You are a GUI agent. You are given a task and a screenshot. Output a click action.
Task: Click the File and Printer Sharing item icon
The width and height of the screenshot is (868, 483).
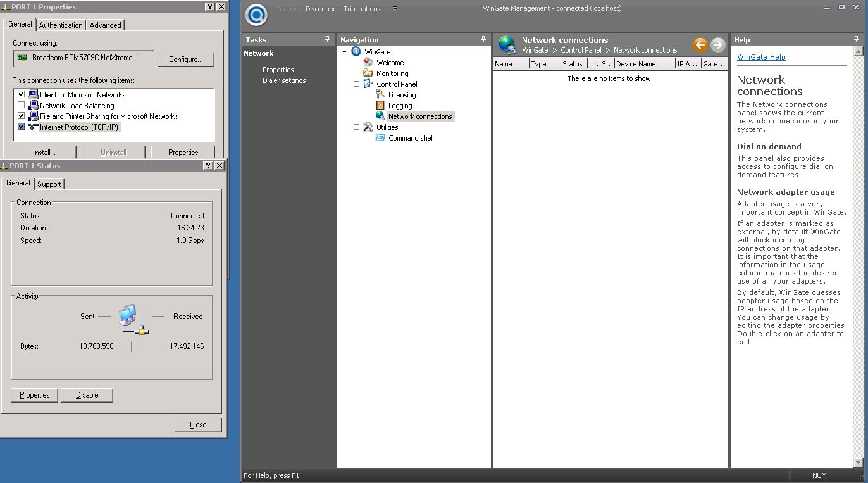(34, 116)
